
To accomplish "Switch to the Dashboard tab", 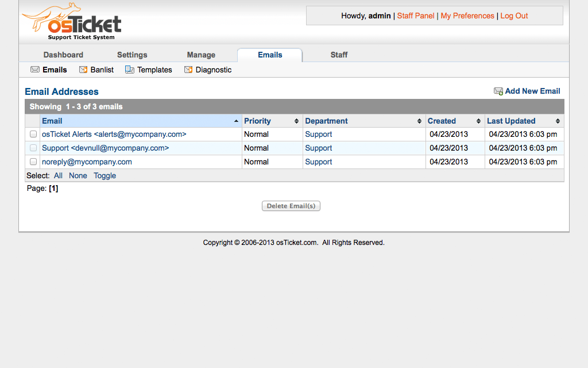I will [x=63, y=55].
